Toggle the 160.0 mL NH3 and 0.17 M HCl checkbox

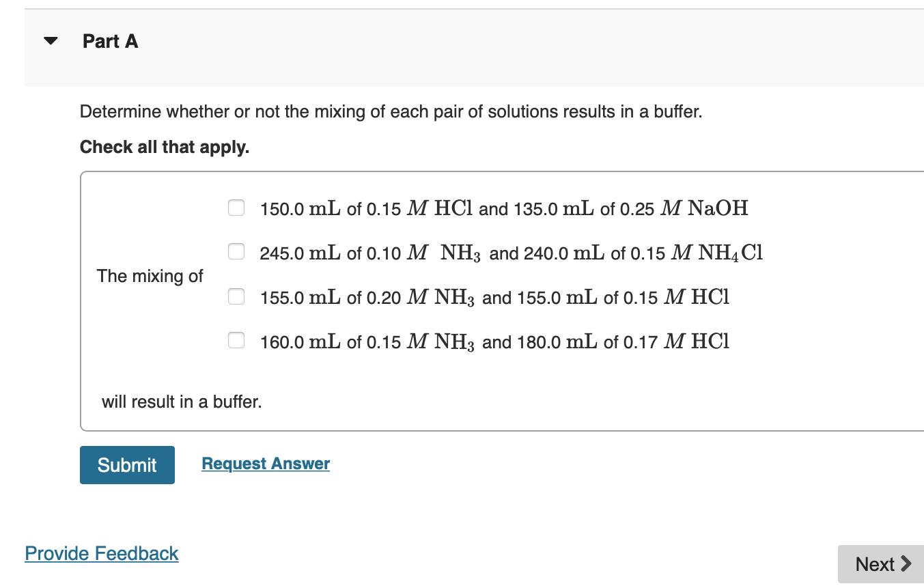(236, 340)
